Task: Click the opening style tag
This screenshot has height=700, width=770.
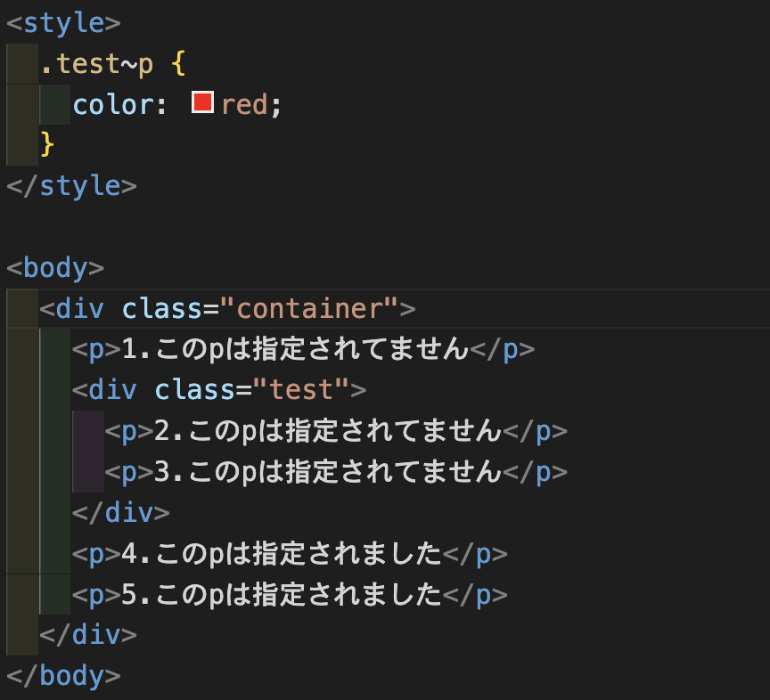Action: click(63, 21)
